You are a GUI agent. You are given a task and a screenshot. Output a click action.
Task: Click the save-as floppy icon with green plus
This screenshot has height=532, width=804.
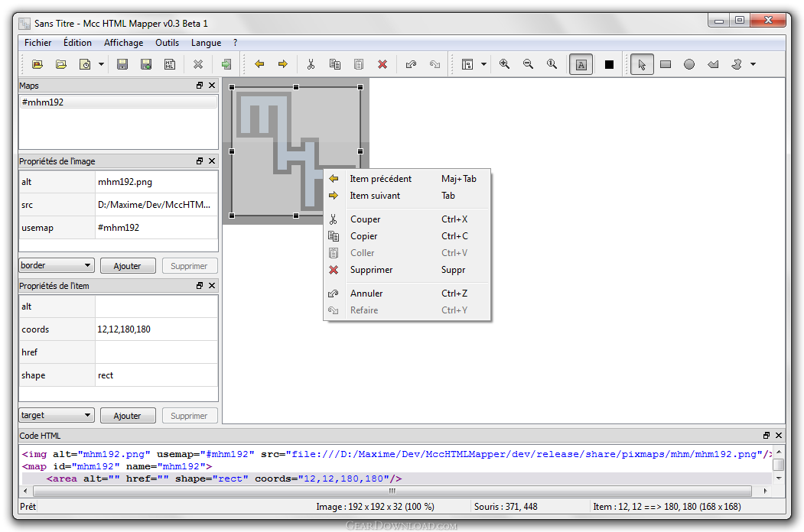[x=146, y=64]
